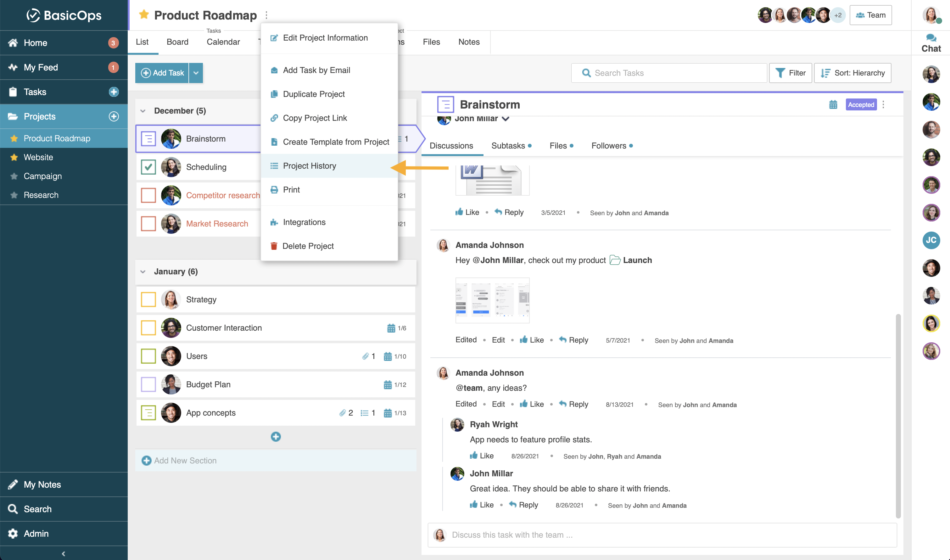This screenshot has height=560, width=950.
Task: Click the discuss this task input box
Action: [x=662, y=535]
